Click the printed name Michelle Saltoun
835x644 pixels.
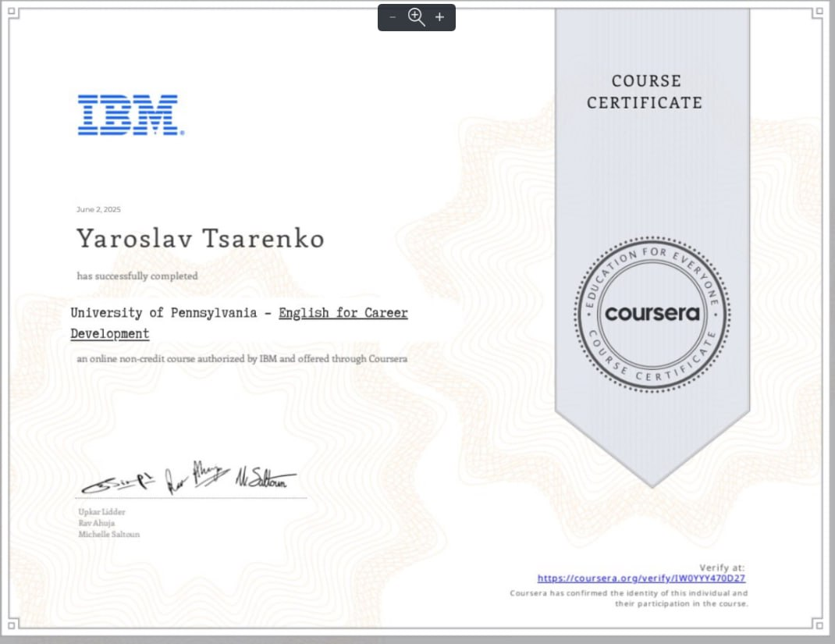pyautogui.click(x=109, y=535)
